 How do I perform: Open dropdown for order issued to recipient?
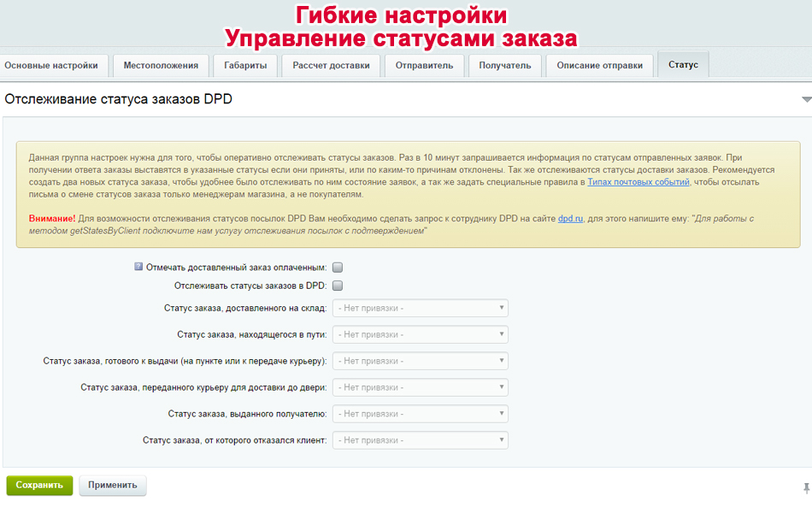click(420, 414)
